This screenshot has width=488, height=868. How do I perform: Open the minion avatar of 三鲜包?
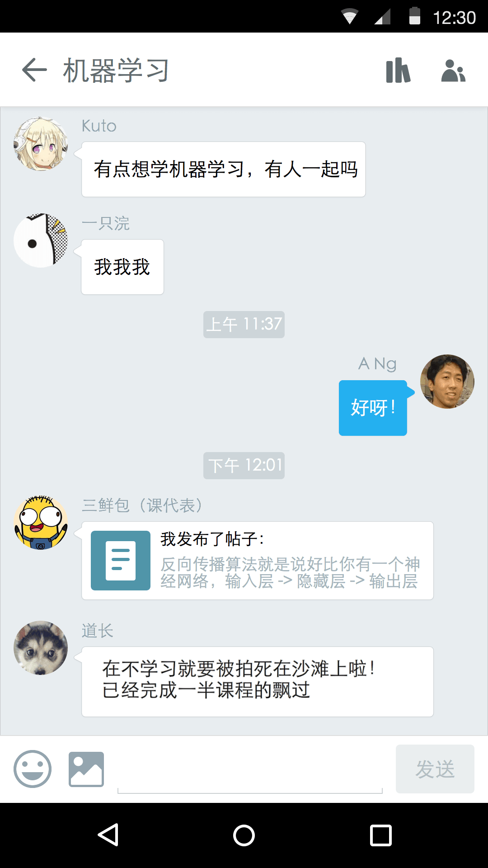[x=41, y=523]
